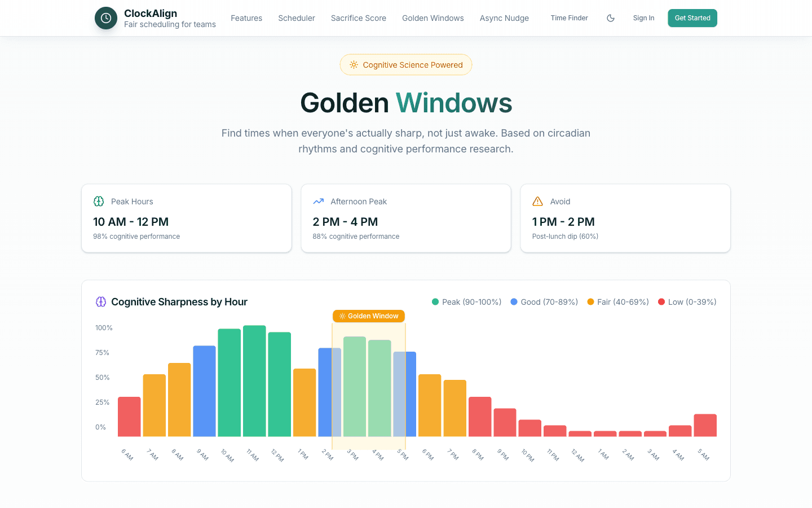812x508 pixels.
Task: Click the Get Started button
Action: coord(692,17)
